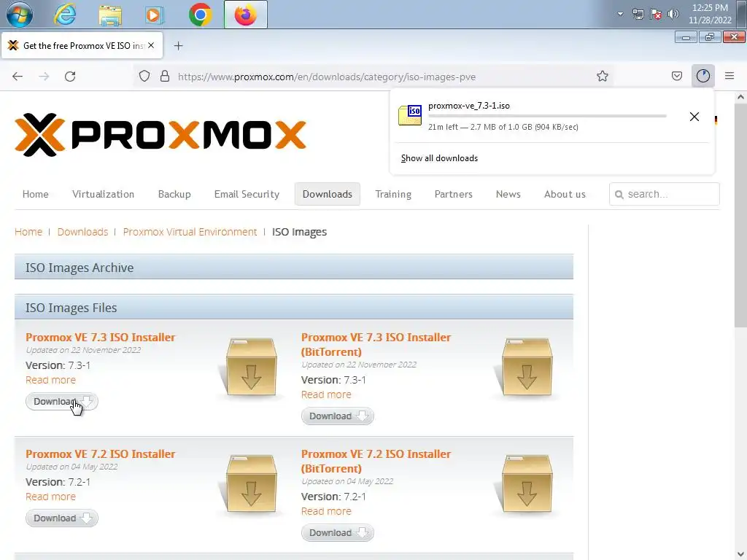
Task: Open the network tray icon
Action: [638, 15]
